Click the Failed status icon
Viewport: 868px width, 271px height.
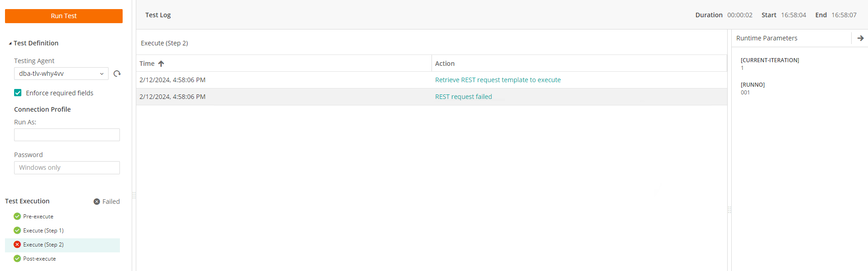click(x=97, y=202)
